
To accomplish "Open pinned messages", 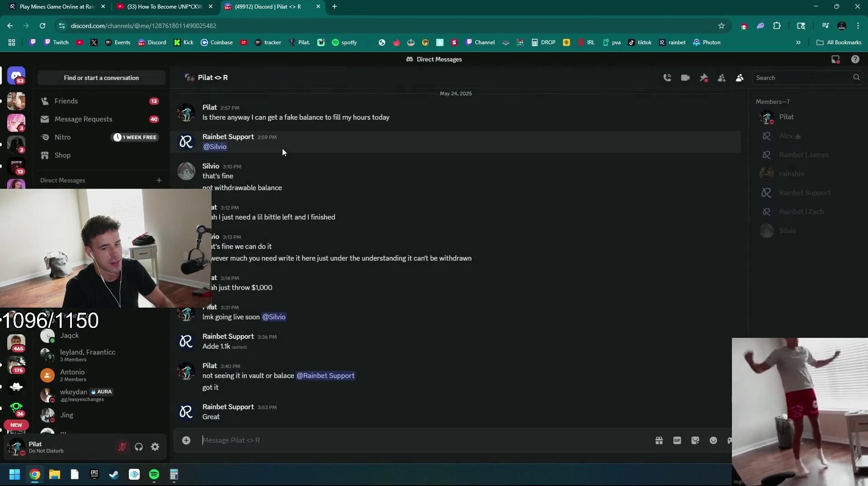I will click(x=704, y=78).
